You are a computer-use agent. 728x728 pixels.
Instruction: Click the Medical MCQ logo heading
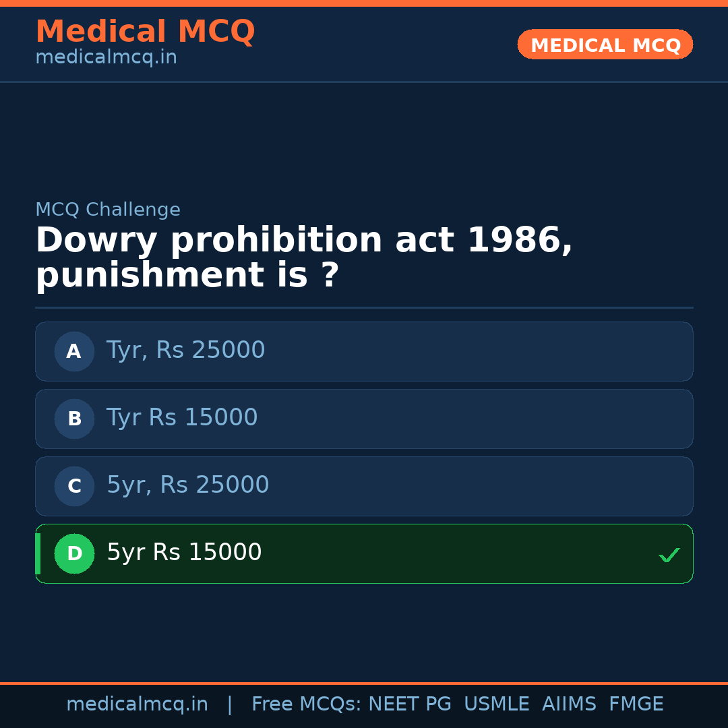[x=145, y=31]
